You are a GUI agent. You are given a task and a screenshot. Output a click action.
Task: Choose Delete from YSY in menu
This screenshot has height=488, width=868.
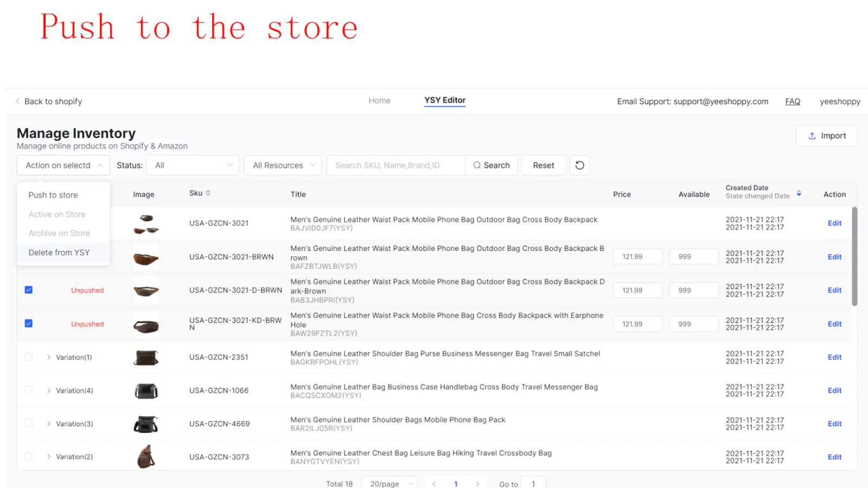pos(59,253)
